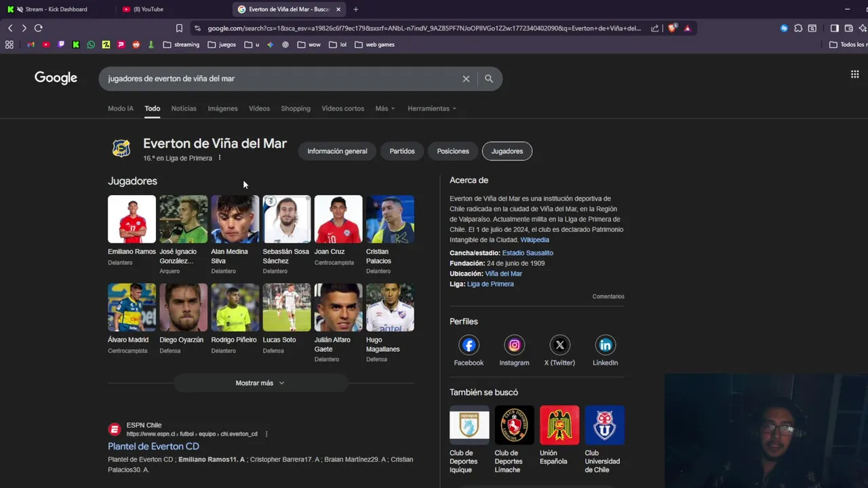Image resolution: width=868 pixels, height=488 pixels.
Task: Open the Facebook profile icon
Action: (x=469, y=345)
